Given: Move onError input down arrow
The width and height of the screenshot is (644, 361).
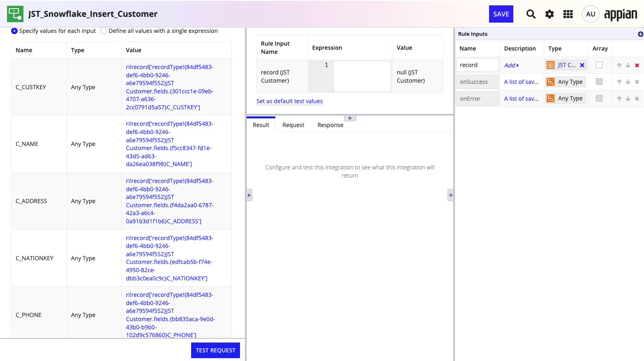Looking at the screenshot, I should pyautogui.click(x=628, y=99).
